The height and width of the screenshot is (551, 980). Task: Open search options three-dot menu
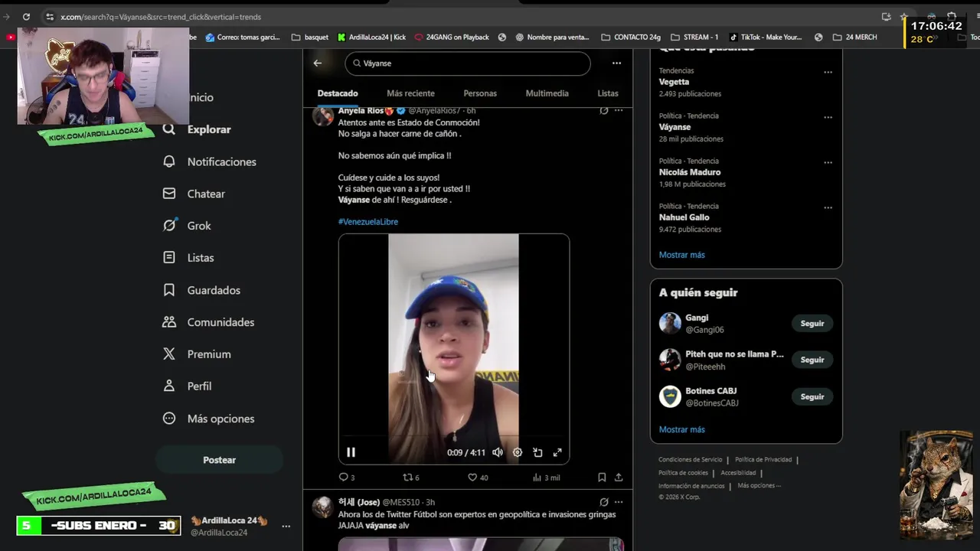(x=616, y=64)
